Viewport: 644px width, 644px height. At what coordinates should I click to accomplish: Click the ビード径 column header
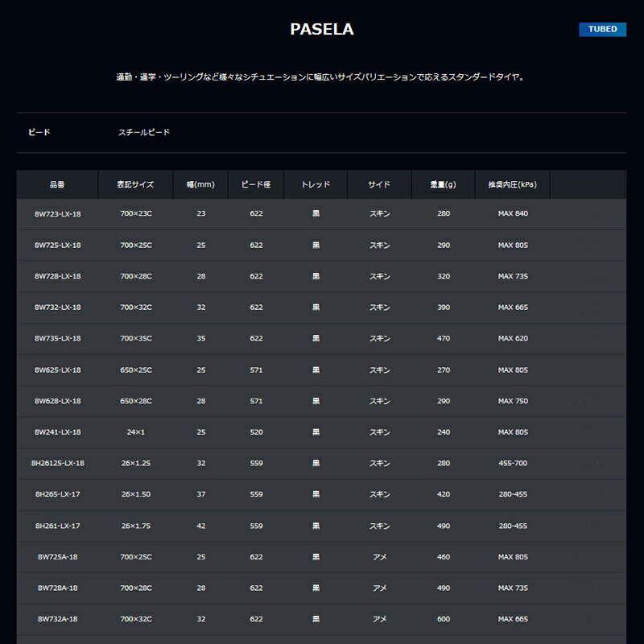[256, 184]
